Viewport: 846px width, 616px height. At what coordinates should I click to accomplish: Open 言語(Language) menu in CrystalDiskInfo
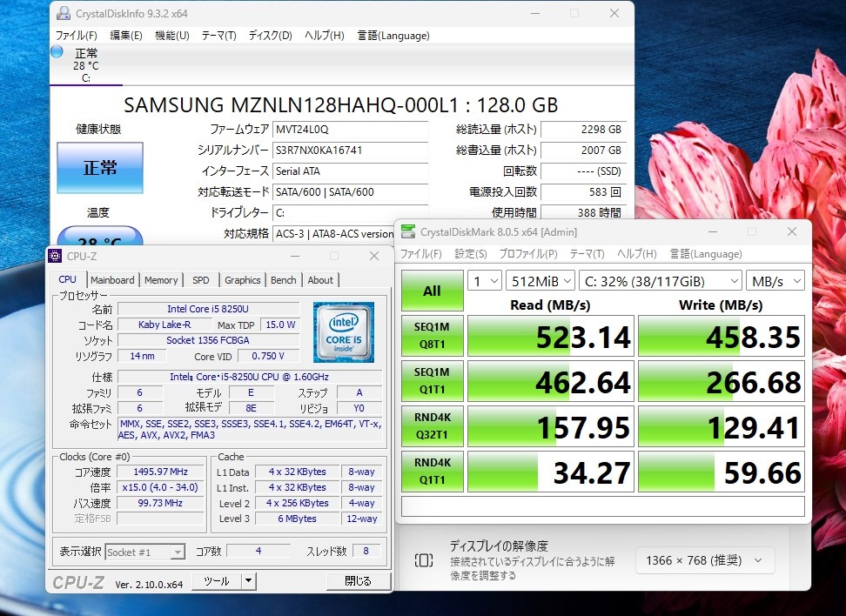pyautogui.click(x=393, y=36)
